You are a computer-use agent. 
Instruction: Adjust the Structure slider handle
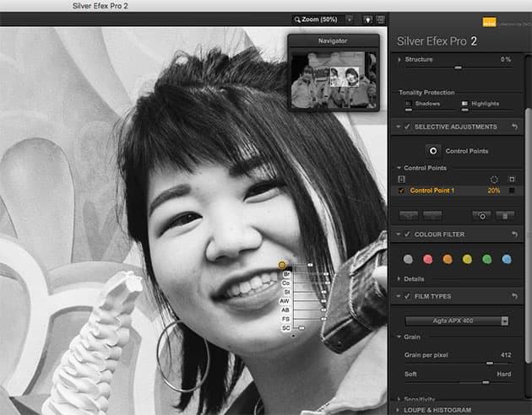click(458, 67)
